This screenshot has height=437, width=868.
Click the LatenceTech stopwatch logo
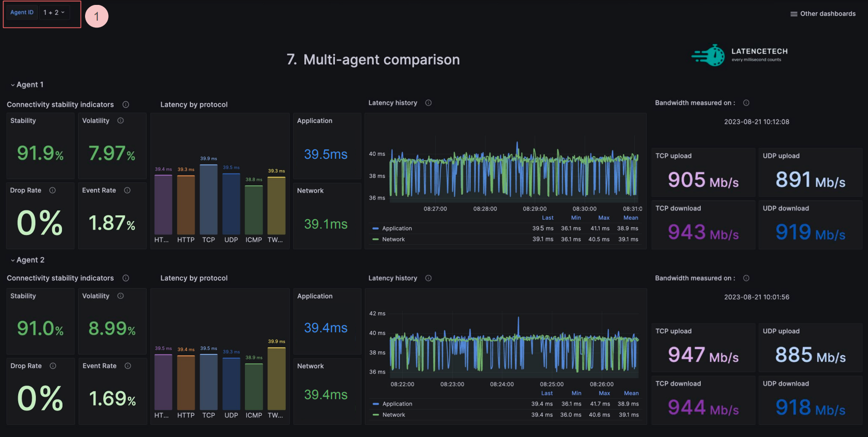(709, 55)
